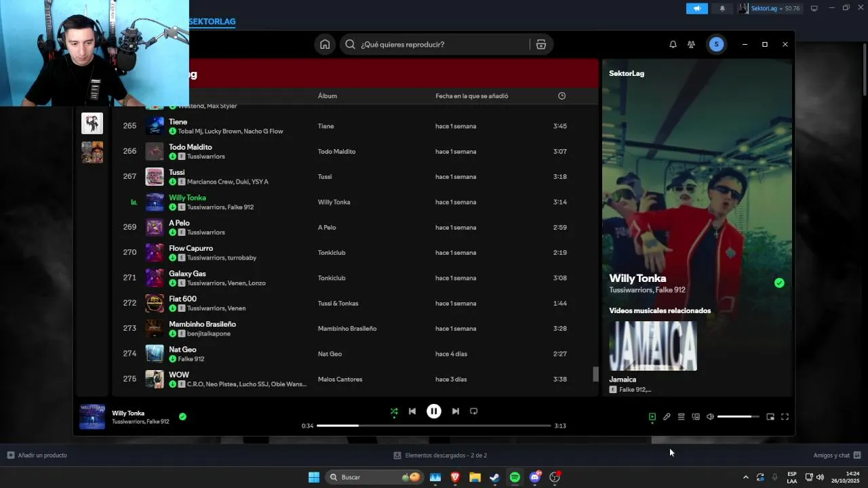The image size is (868, 488).
Task: Open Steam announcements megaphone button
Action: [x=696, y=8]
